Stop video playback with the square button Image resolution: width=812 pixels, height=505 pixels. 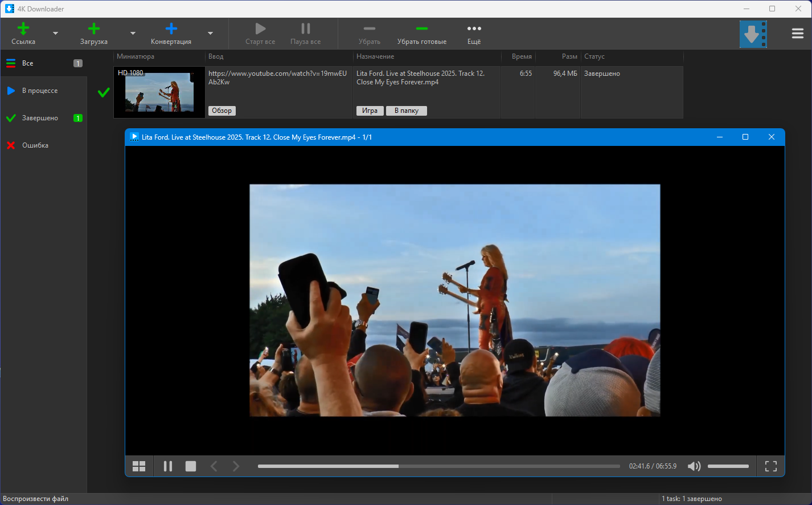(191, 466)
